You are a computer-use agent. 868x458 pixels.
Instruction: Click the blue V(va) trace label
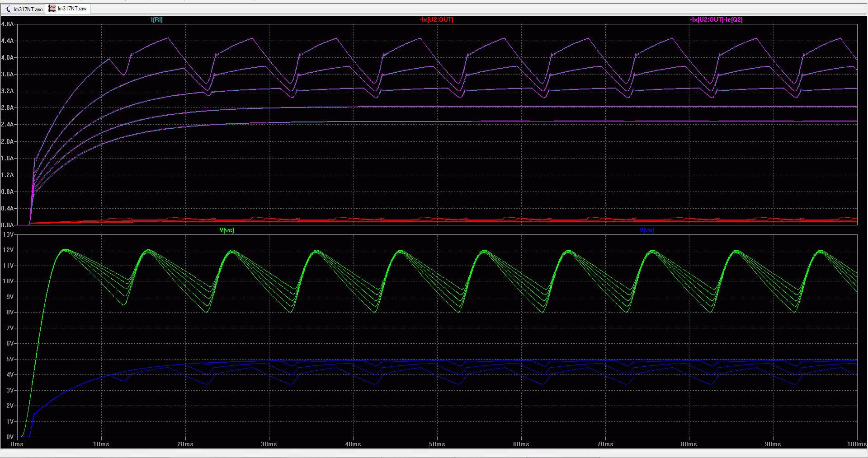646,230
